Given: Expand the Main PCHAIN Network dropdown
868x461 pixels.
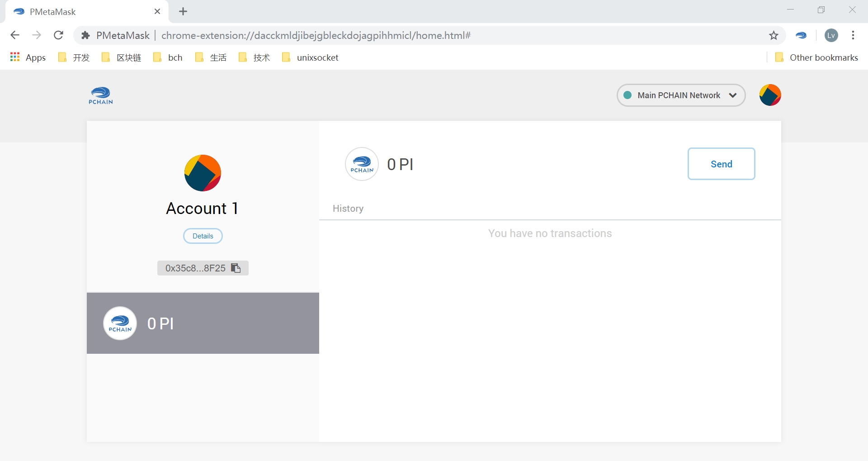Looking at the screenshot, I should coord(680,95).
